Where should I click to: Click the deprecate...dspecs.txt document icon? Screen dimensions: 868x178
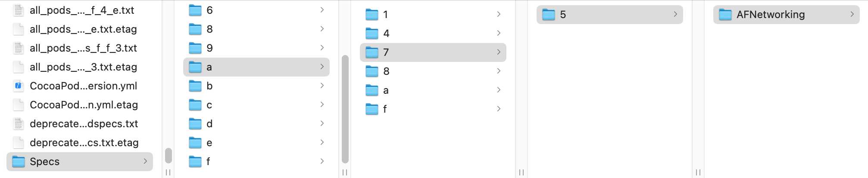coord(18,124)
